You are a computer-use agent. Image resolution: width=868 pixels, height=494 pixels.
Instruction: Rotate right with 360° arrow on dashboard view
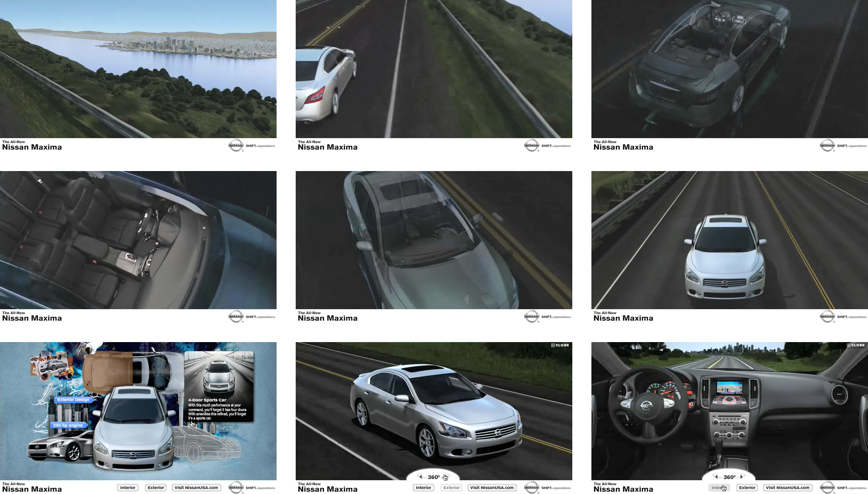tap(741, 477)
